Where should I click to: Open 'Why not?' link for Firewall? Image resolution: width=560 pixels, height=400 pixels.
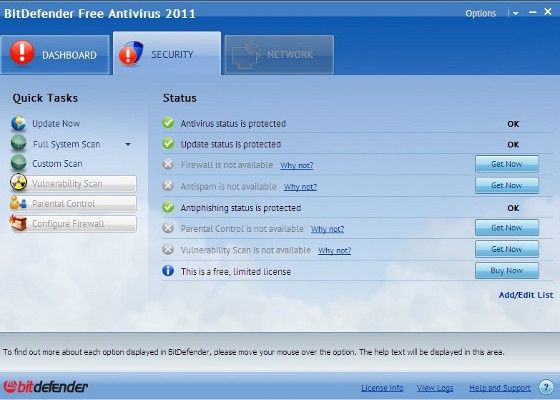[296, 165]
